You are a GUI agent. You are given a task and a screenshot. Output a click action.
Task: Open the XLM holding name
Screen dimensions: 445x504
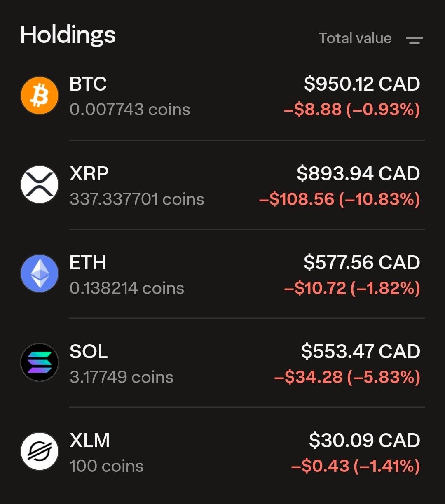(90, 441)
